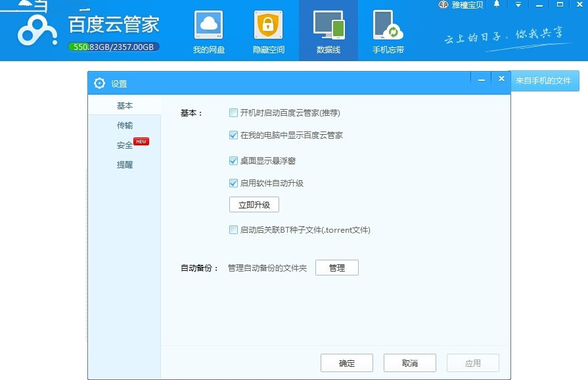Maximize the main 百度云管家 window
This screenshot has width=588, height=380.
560,5
